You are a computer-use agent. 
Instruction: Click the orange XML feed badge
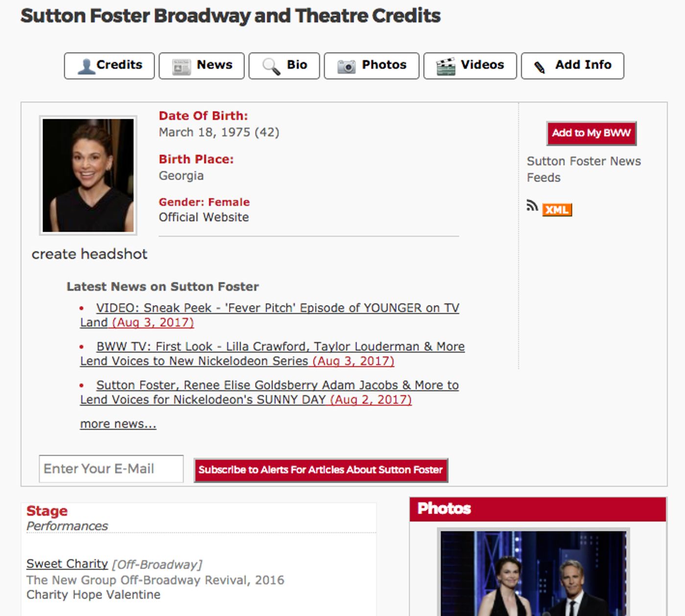[557, 209]
